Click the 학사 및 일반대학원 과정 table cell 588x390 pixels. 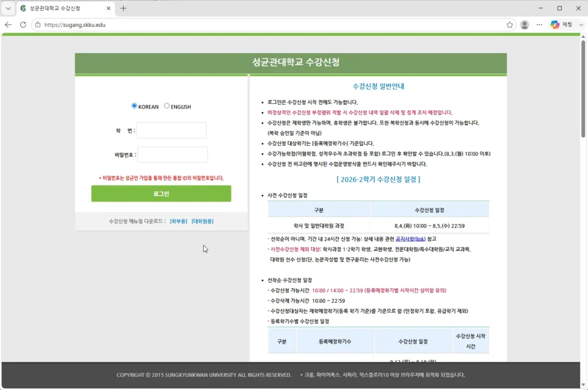click(319, 226)
